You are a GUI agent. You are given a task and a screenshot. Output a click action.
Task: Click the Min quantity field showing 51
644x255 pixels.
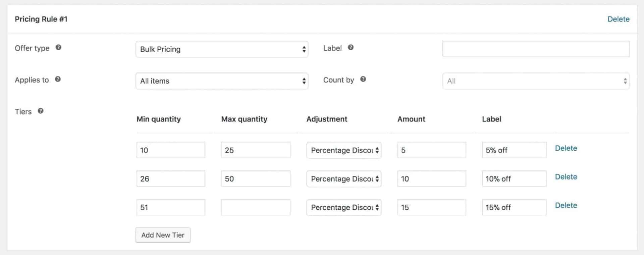[171, 207]
